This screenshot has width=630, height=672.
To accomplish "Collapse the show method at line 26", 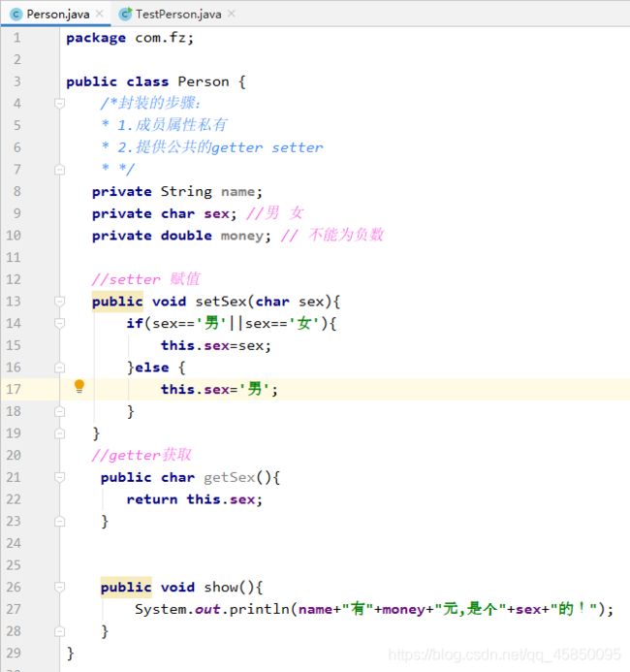I will point(59,587).
